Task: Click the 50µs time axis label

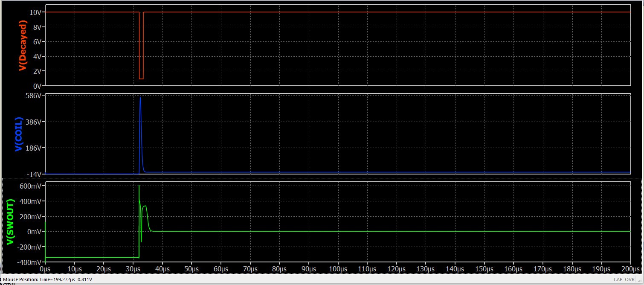Action: (191, 269)
